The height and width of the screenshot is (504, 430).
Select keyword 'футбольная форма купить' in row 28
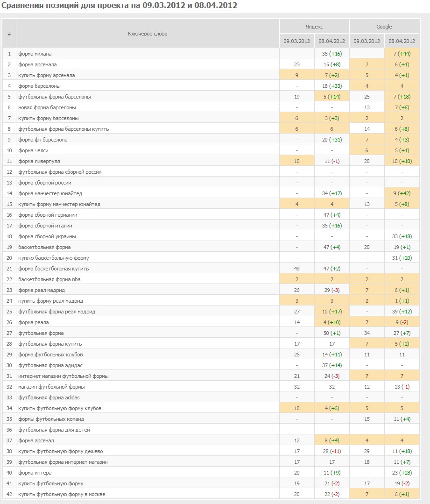[50, 344]
